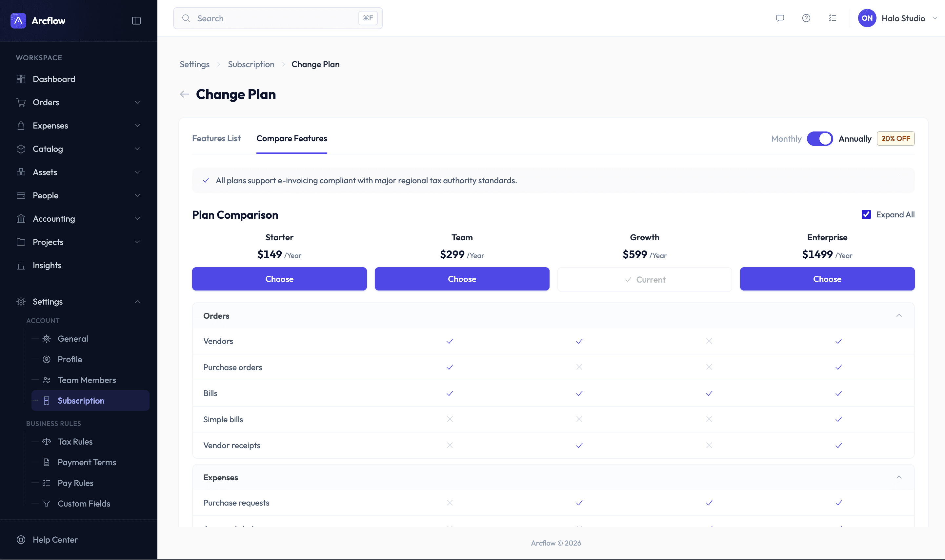Screen dimensions: 945x560
Task: Click the Catalog box icon
Action: pos(21,149)
